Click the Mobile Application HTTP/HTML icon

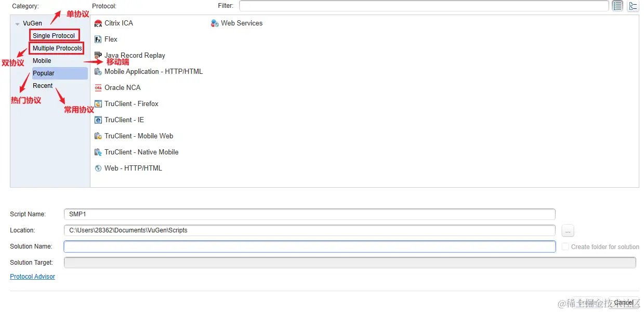98,72
